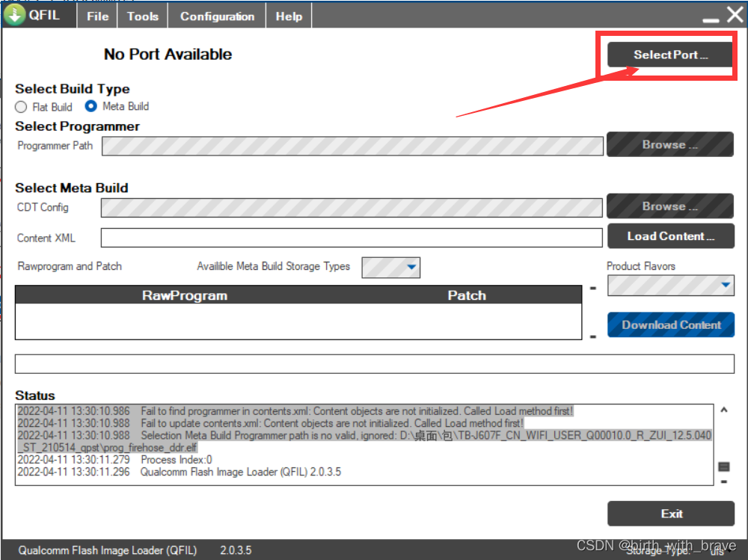Click the status log scrollbar thumb

coord(723,466)
